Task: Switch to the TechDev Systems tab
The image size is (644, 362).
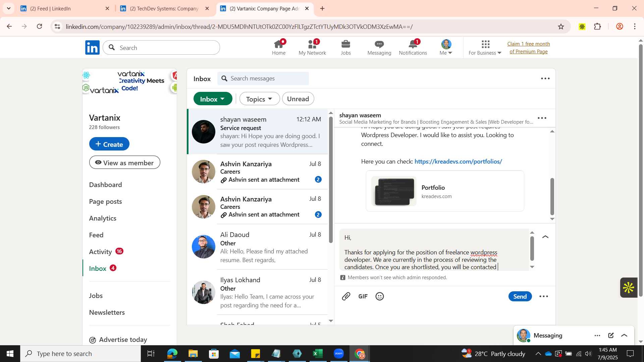Action: (164, 9)
